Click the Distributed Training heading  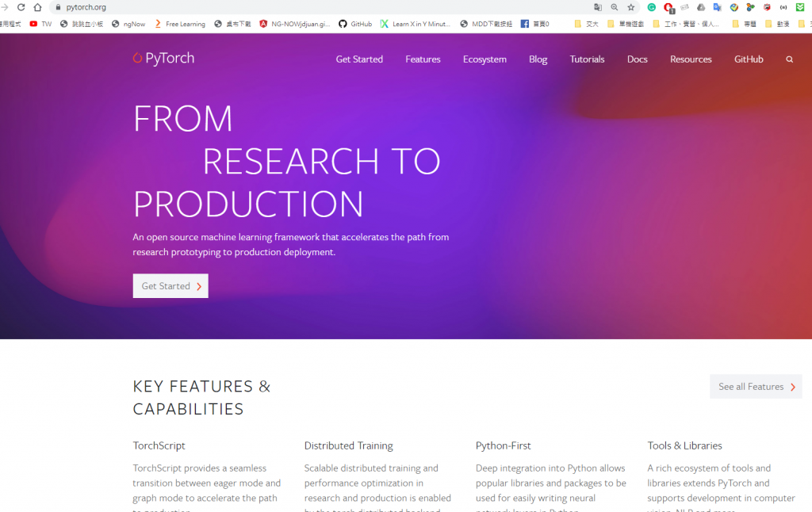(349, 445)
